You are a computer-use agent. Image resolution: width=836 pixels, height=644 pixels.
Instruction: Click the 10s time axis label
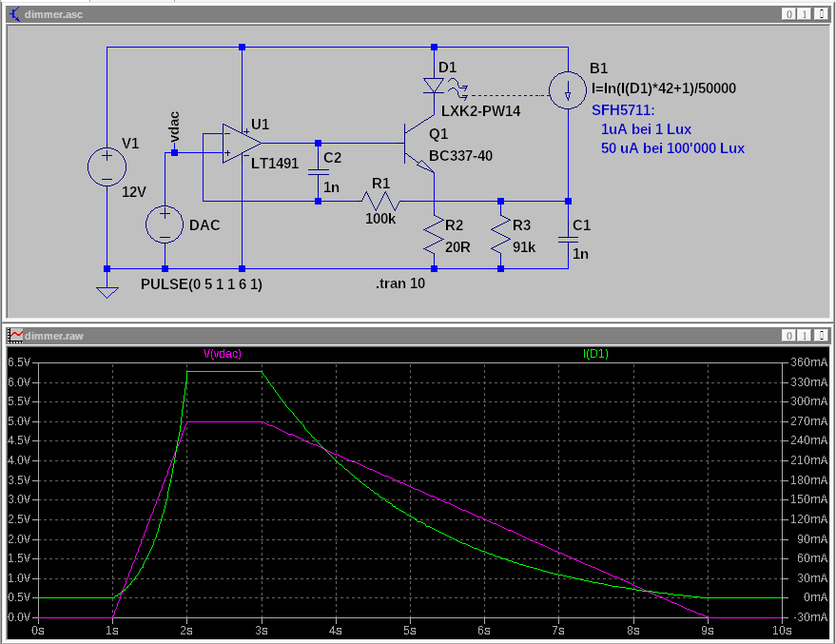coord(782,631)
